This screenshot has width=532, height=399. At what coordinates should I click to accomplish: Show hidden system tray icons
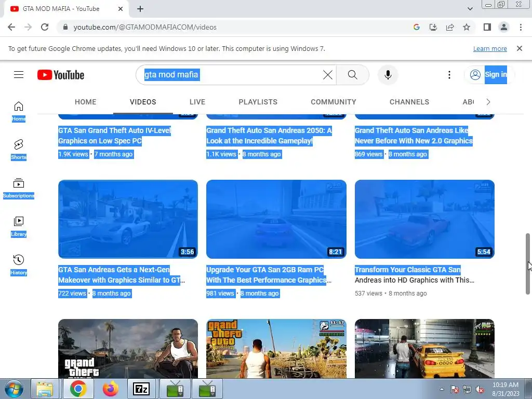442,390
